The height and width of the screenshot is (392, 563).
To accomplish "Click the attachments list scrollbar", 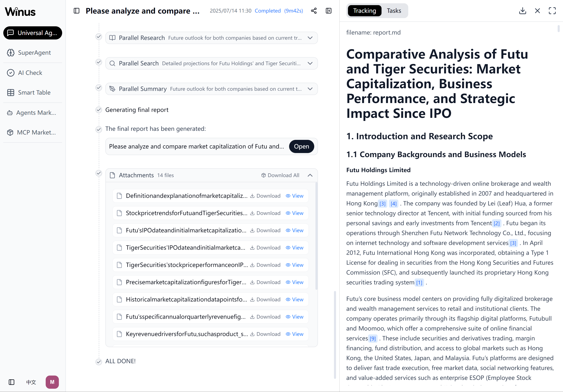I will tap(316, 235).
